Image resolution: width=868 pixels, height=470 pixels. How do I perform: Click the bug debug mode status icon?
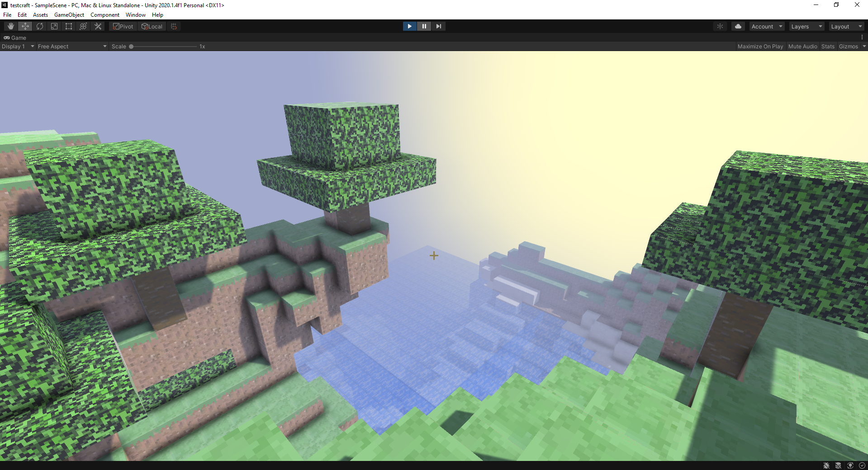(826, 465)
